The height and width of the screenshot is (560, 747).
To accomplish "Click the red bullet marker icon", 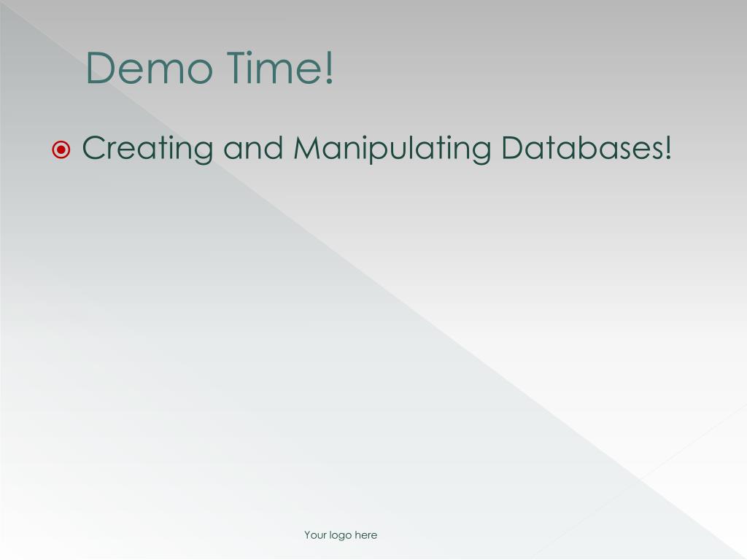I will tap(61, 150).
